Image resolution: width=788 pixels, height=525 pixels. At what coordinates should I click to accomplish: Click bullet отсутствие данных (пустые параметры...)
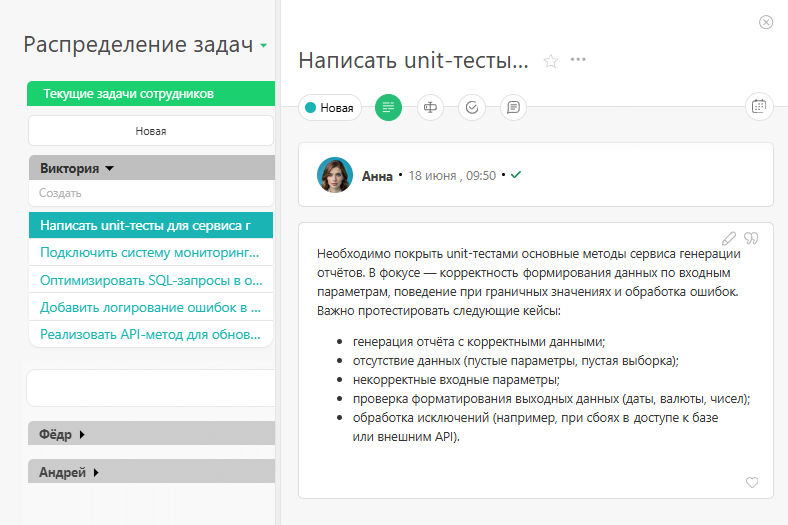516,361
